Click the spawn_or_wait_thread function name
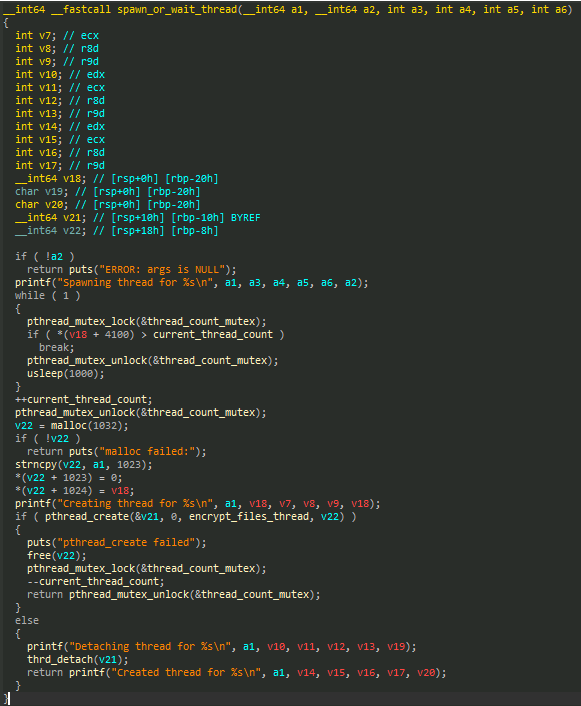Screen dimensions: 581x706 click(177, 9)
